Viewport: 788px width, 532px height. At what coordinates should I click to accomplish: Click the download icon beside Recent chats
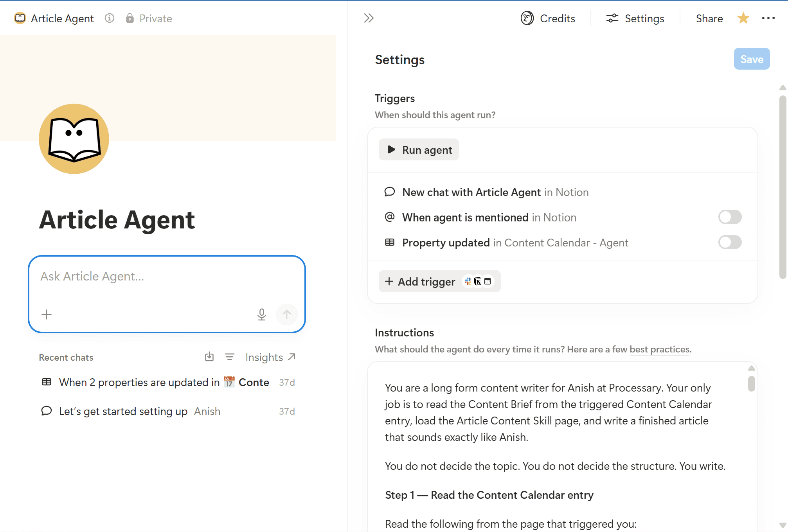209,357
